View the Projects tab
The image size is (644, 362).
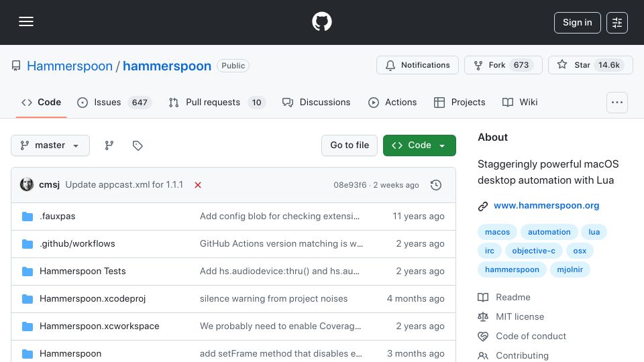(x=460, y=102)
